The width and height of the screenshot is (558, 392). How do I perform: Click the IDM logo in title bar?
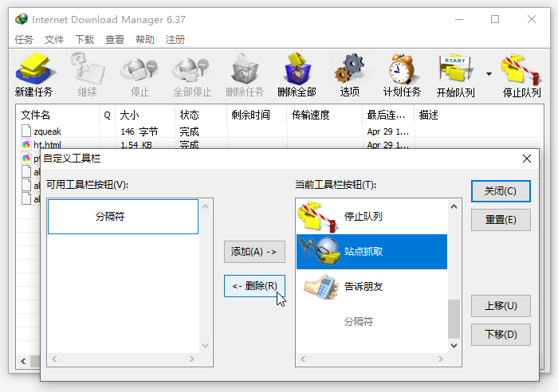pos(22,19)
